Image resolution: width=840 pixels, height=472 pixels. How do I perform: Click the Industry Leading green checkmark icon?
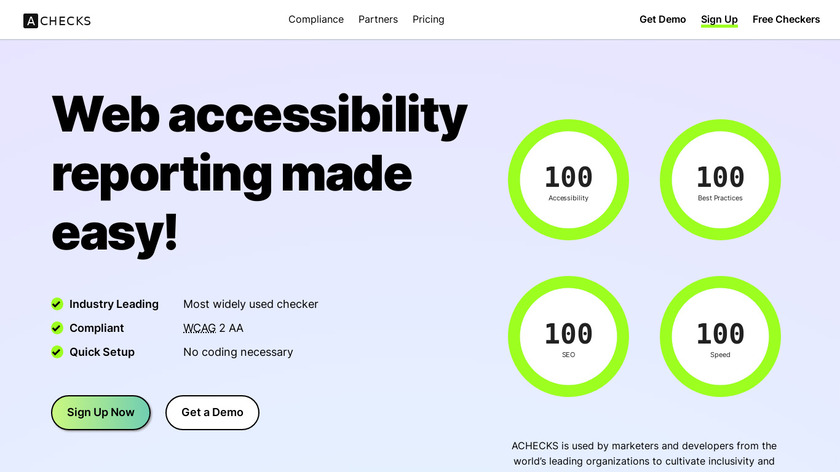pyautogui.click(x=57, y=304)
